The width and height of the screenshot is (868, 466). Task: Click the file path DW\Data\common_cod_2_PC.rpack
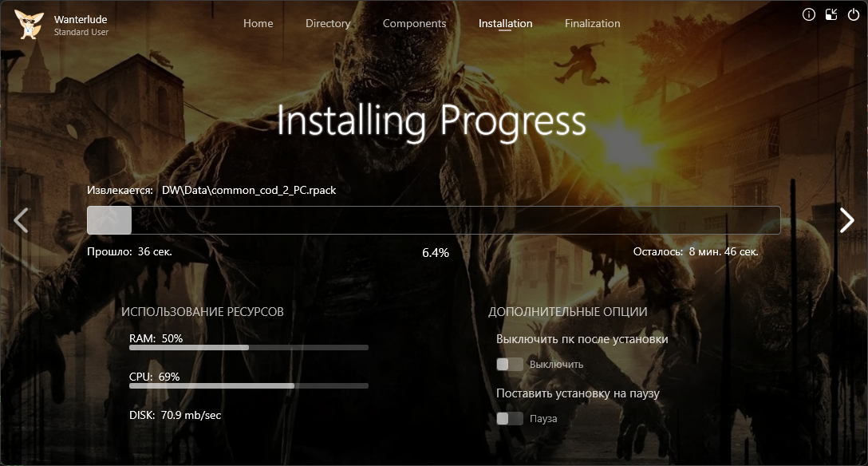[249, 190]
